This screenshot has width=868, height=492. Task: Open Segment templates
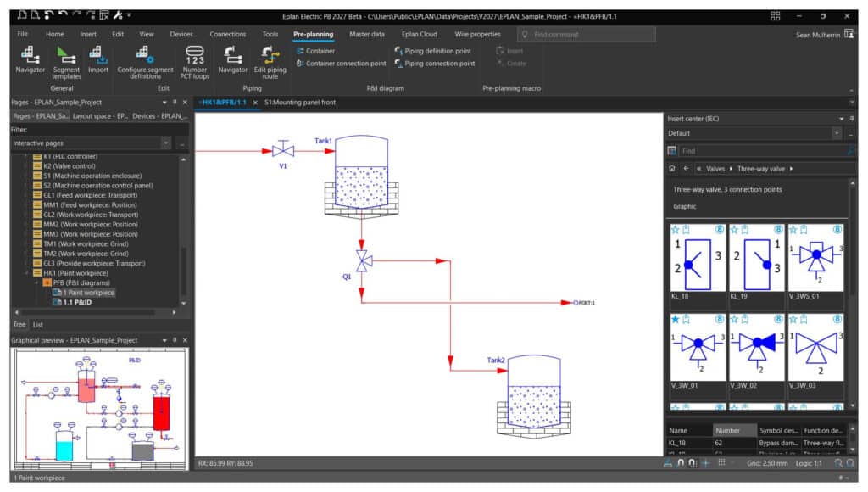tap(66, 62)
